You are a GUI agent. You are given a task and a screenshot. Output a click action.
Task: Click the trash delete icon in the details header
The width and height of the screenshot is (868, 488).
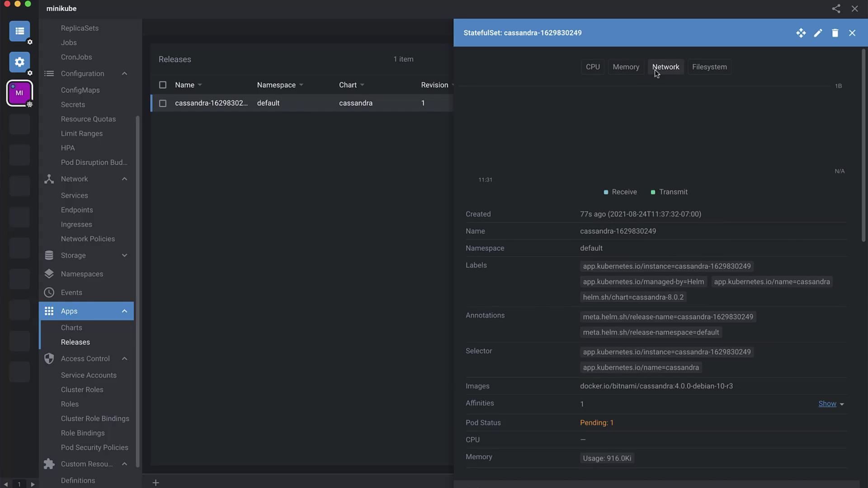[835, 33]
